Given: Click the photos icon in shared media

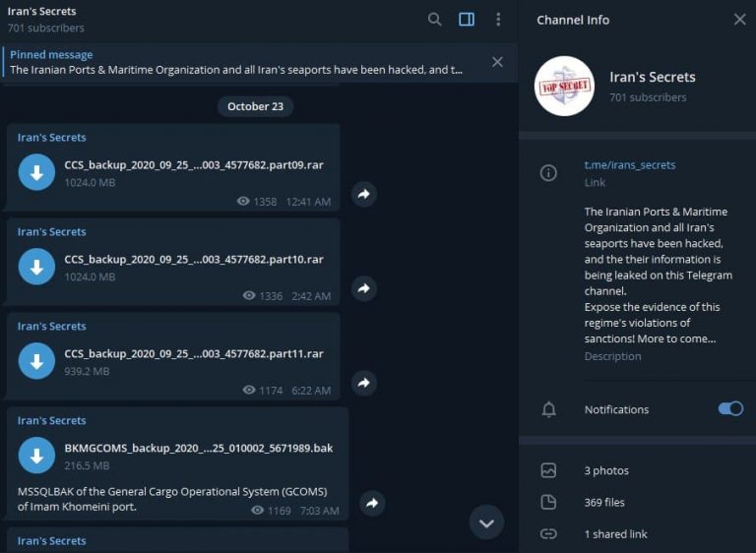Looking at the screenshot, I should click(x=548, y=470).
